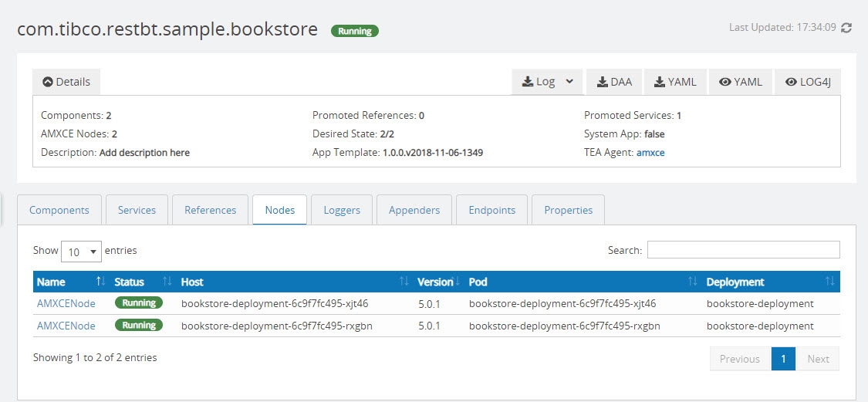
Task: Go to the Next page
Action: point(817,359)
